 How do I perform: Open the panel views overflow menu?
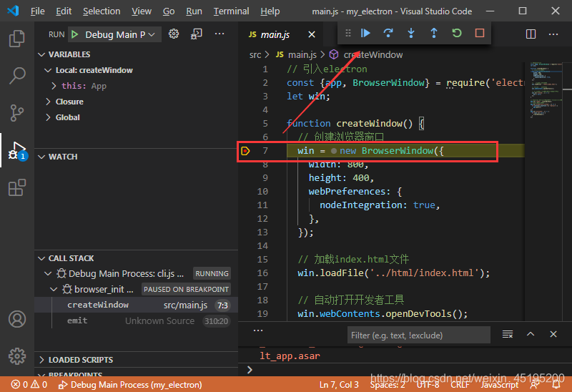coord(258,330)
